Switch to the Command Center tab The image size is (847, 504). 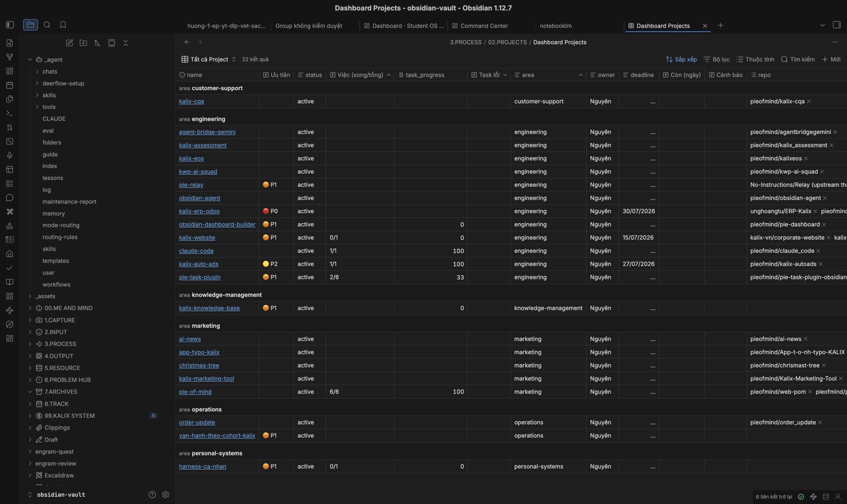pos(484,26)
